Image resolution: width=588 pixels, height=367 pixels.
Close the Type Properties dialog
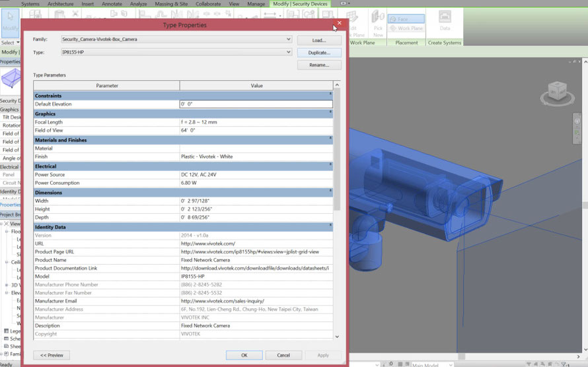click(340, 23)
